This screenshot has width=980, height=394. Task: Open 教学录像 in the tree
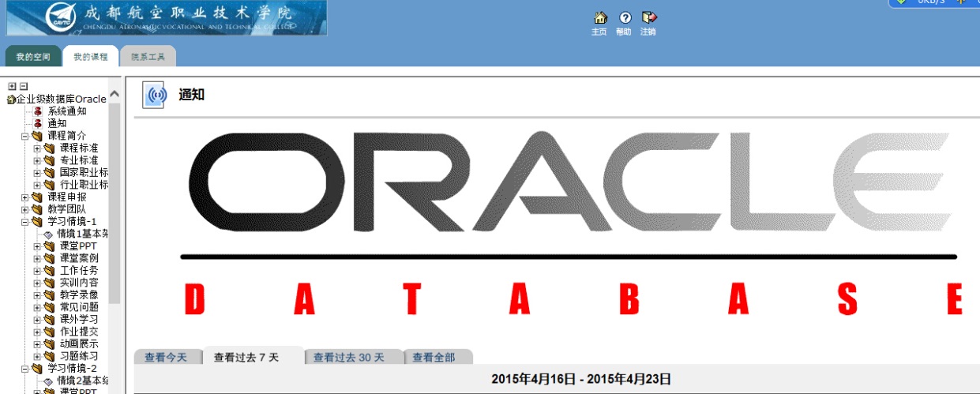point(79,295)
